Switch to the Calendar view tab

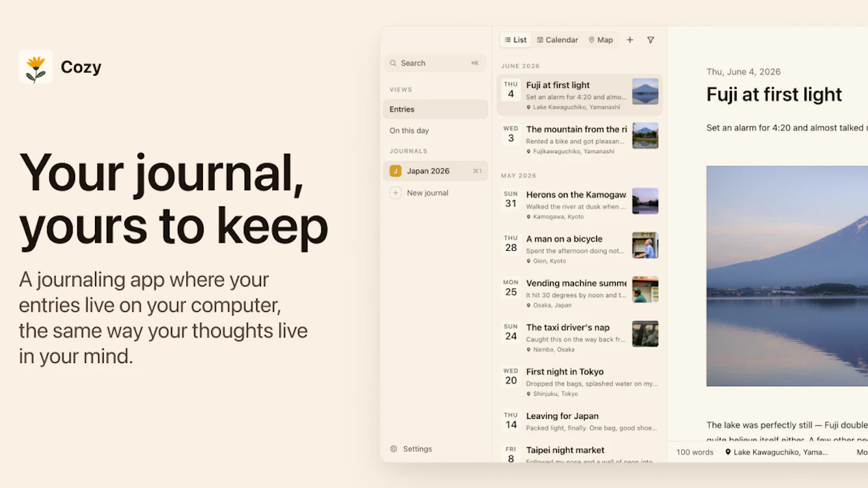[557, 40]
